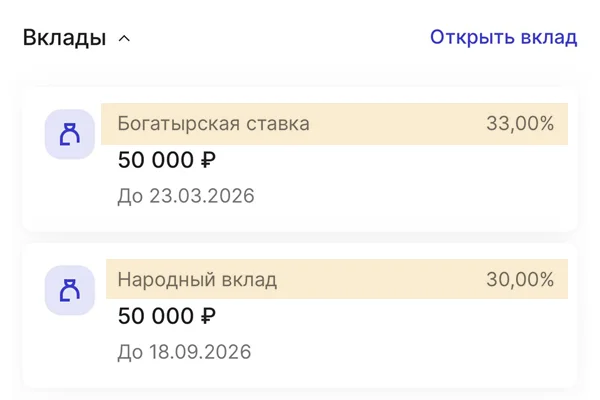600x400 pixels.
Task: Click the ruble sign in Богатырская ставка amount
Action: pyautogui.click(x=208, y=160)
